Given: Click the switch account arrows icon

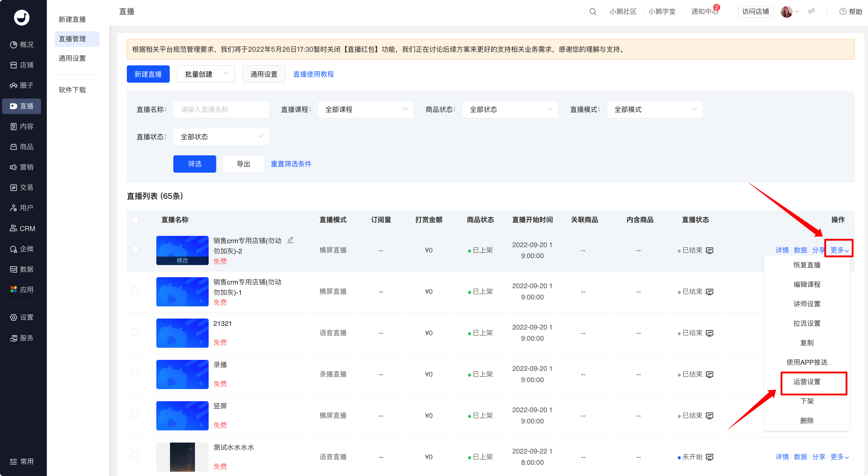Looking at the screenshot, I should click(x=811, y=11).
